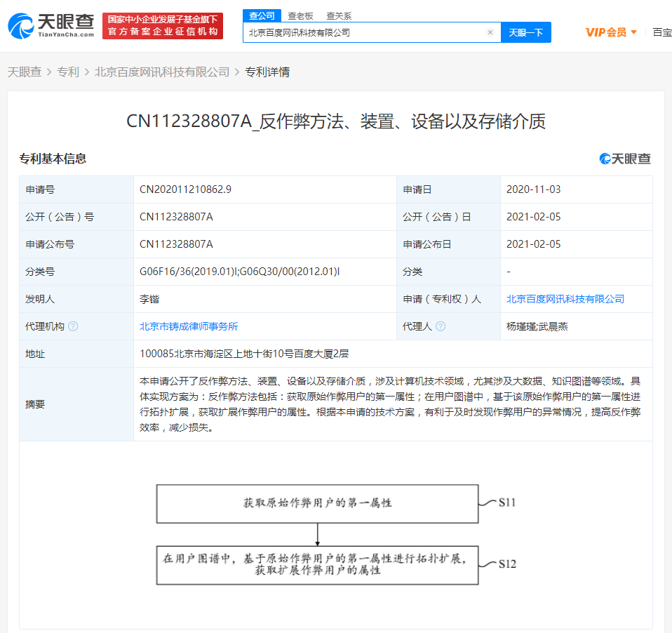Switch to the 查老板 tab
672x633 pixels.
click(x=300, y=15)
